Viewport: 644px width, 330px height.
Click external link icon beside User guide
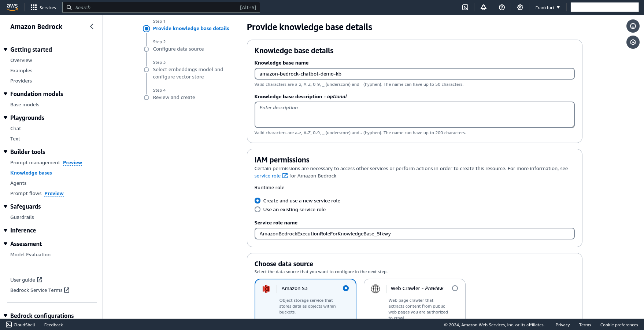[40, 280]
